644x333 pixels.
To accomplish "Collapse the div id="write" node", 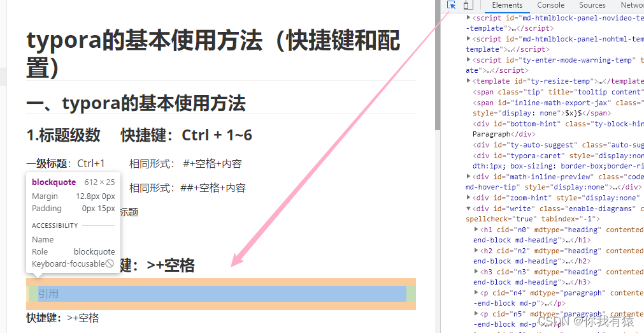I will [469, 209].
